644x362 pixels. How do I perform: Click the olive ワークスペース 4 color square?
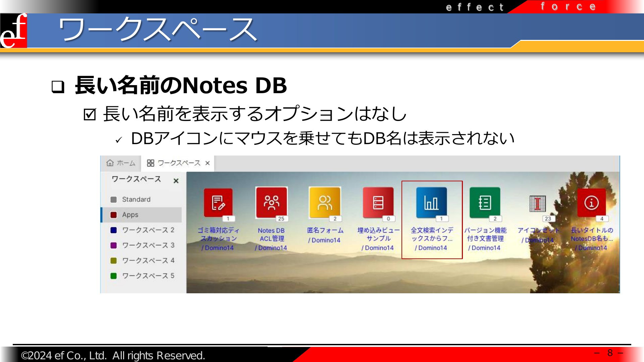[x=114, y=261]
